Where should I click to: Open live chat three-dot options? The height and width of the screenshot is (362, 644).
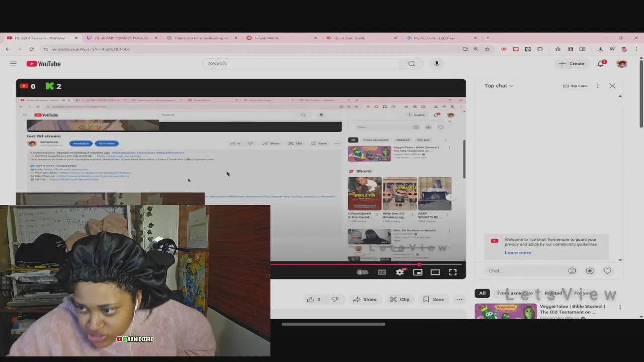tap(598, 86)
